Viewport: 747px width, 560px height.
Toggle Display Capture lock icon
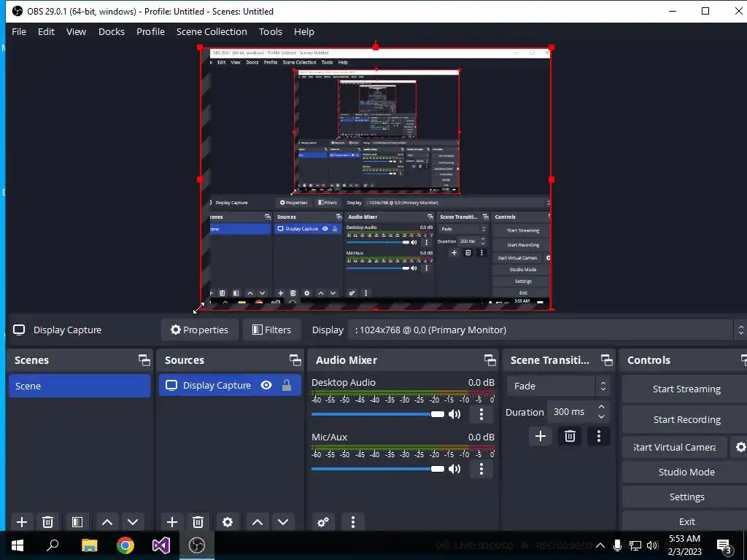(286, 385)
